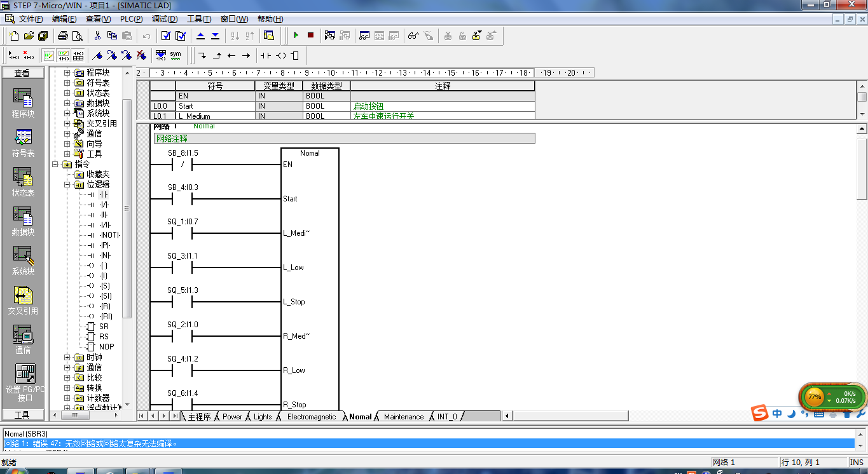Toggle symbol information table button

pos(78,55)
